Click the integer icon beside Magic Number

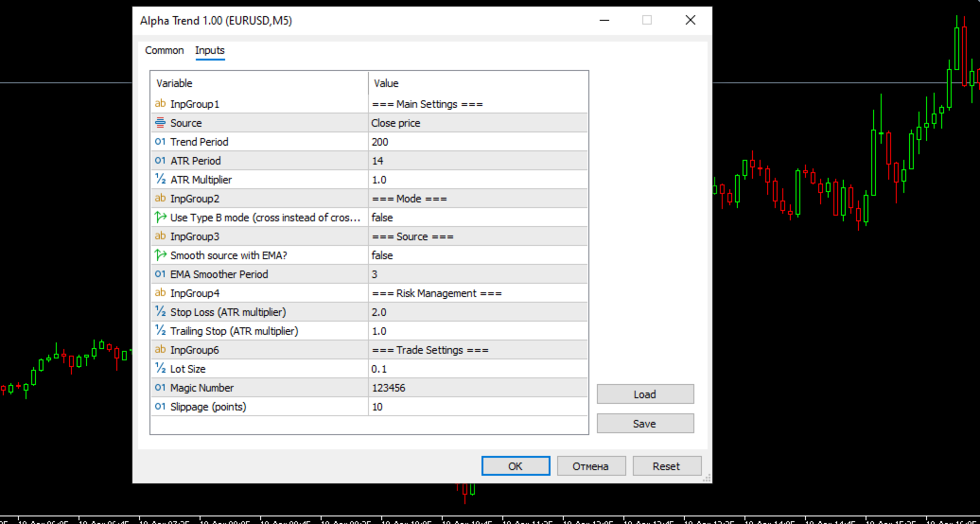coord(160,388)
